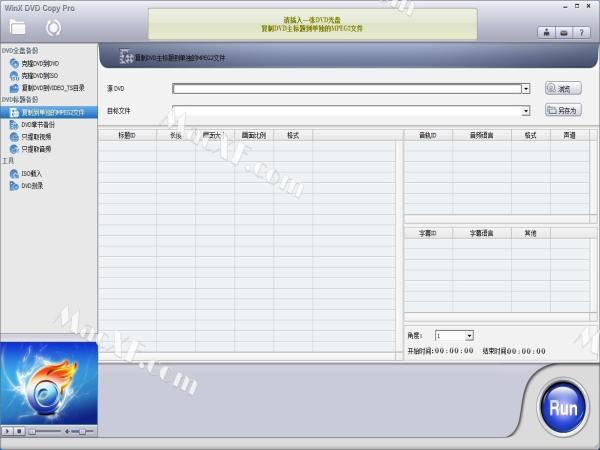Click the 声道 column header
This screenshot has width=600, height=450.
tap(569, 135)
